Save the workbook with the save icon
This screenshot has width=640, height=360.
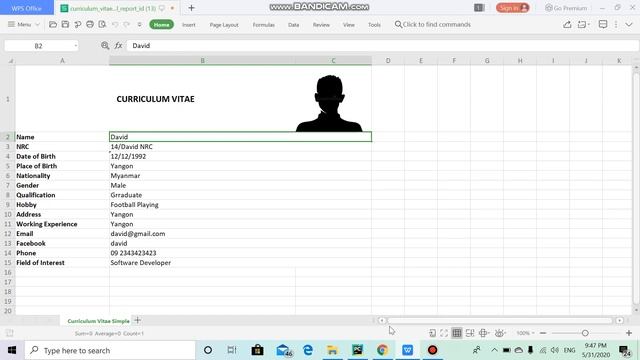pos(65,24)
